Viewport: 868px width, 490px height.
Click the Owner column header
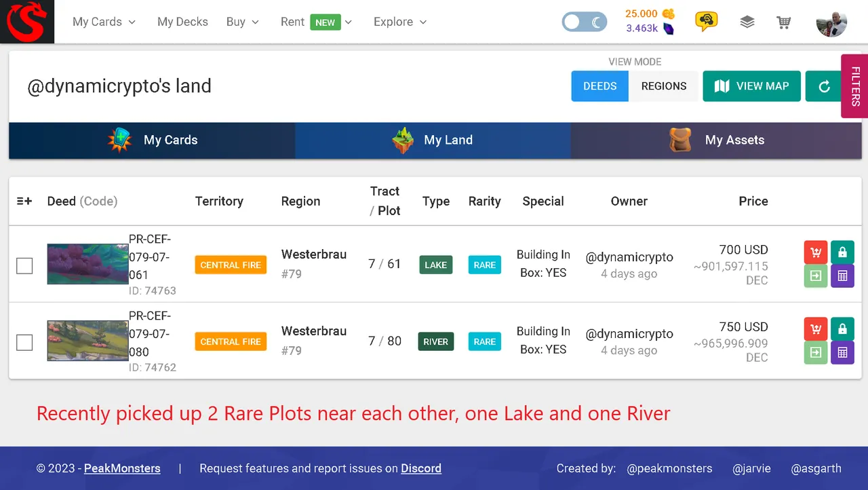(629, 201)
